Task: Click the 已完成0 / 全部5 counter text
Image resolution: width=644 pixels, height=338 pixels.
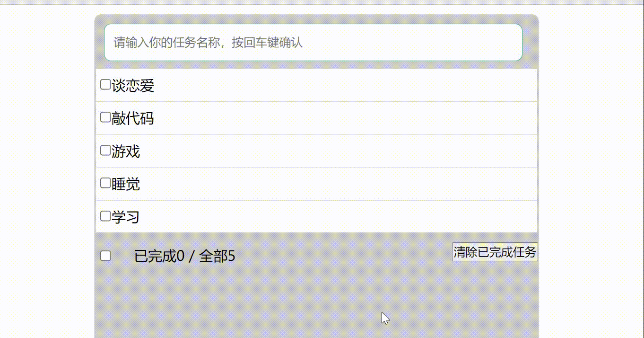Action: (x=184, y=256)
